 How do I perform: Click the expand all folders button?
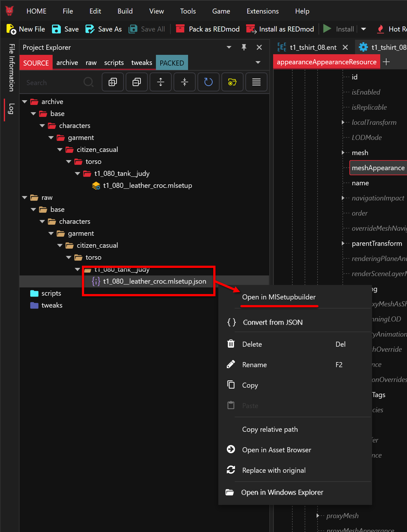(113, 82)
